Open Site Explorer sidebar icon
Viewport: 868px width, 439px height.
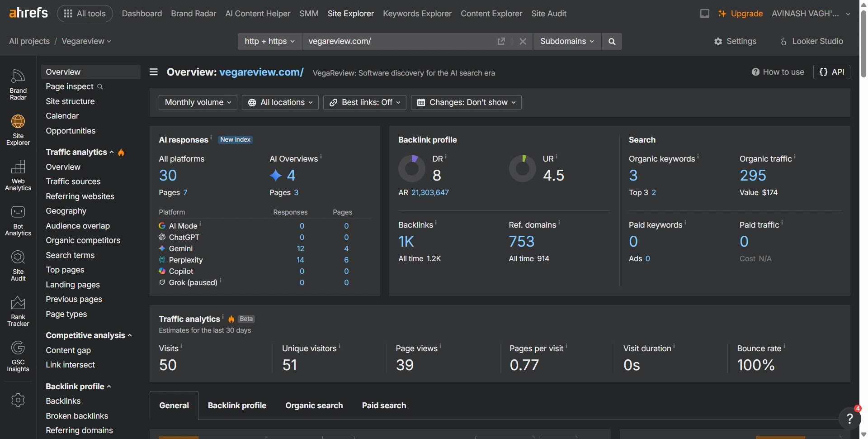click(18, 130)
